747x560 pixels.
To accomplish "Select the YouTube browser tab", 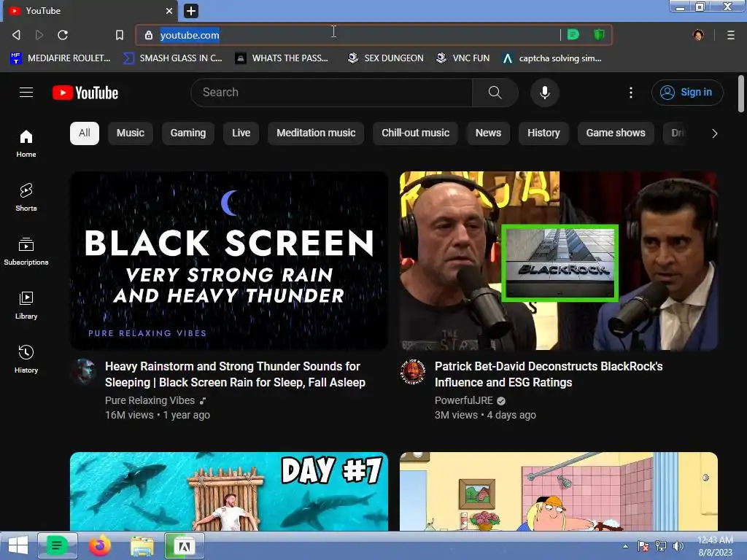I will [90, 10].
